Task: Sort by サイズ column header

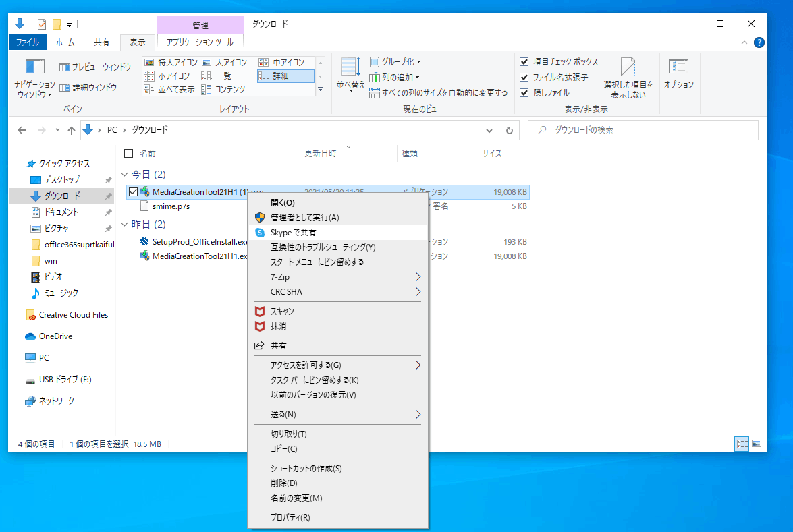Action: [x=505, y=153]
